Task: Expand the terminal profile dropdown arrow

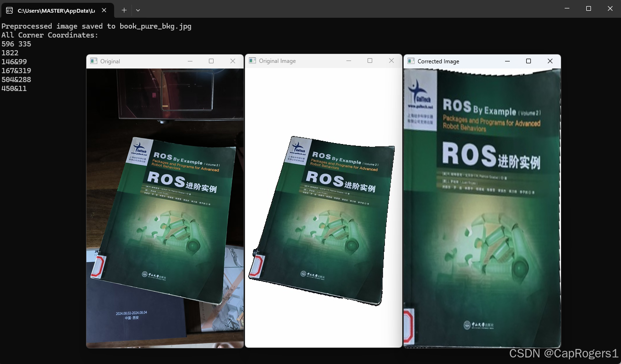Action: pyautogui.click(x=138, y=10)
